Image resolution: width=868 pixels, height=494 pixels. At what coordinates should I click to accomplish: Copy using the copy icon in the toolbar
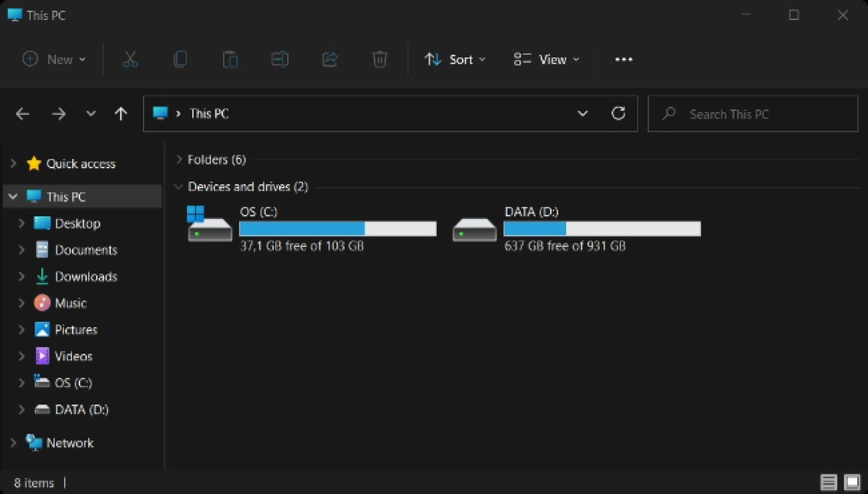[180, 59]
